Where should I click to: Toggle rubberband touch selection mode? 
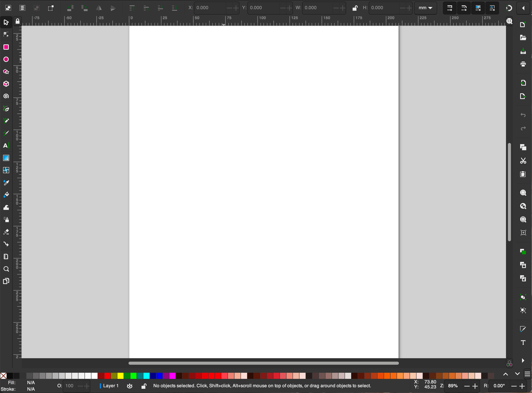(51, 8)
